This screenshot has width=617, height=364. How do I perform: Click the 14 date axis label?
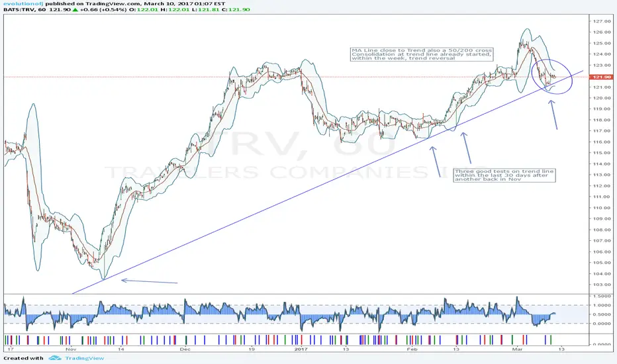point(120,349)
